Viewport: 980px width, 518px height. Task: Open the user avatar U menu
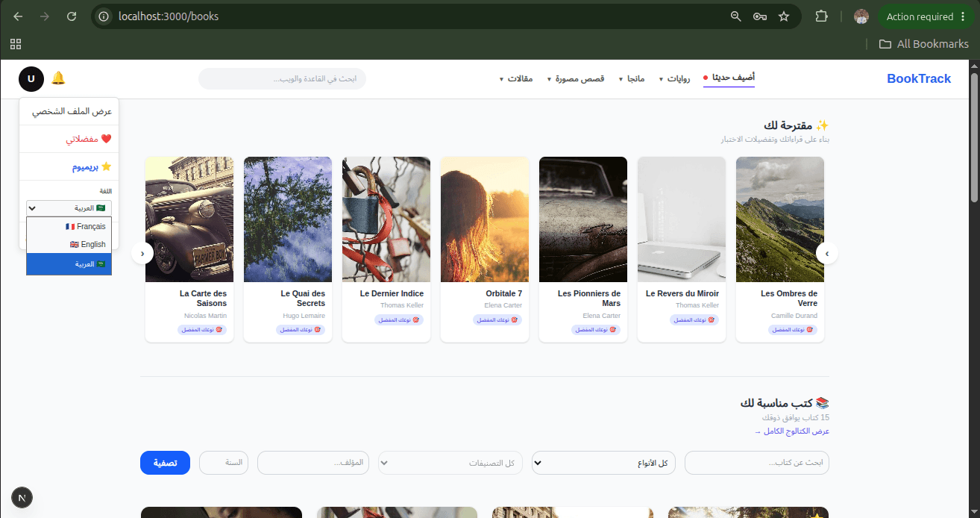(31, 78)
